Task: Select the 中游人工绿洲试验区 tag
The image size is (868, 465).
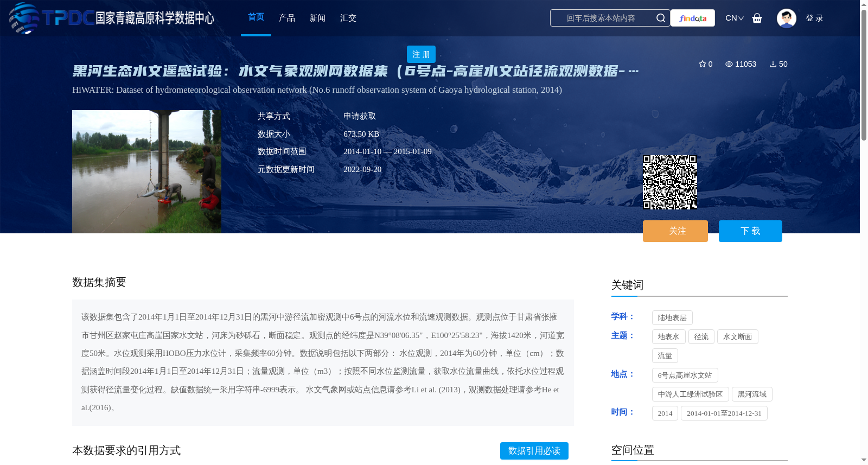Action: pos(691,394)
